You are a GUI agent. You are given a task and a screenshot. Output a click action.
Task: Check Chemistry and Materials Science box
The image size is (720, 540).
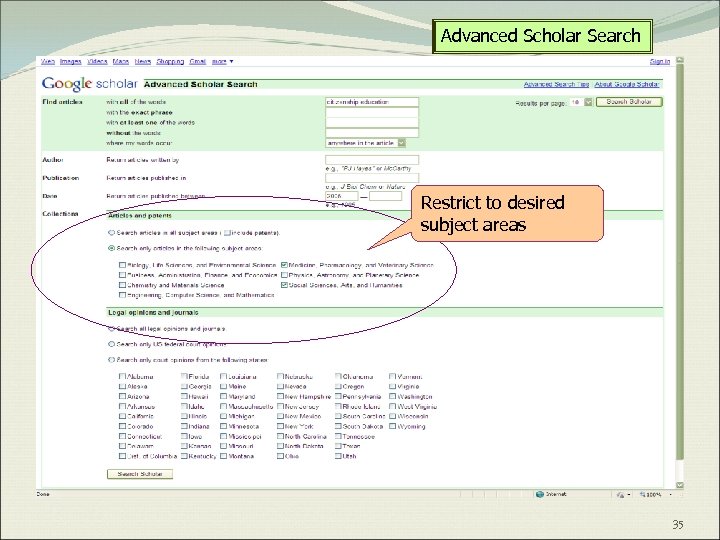(x=122, y=285)
